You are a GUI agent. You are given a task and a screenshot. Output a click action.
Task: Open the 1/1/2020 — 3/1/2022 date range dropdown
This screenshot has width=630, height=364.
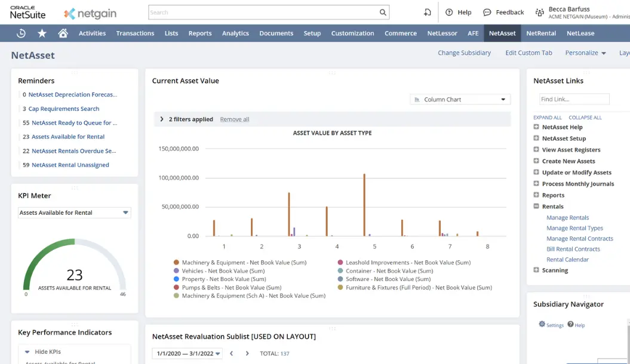click(188, 354)
